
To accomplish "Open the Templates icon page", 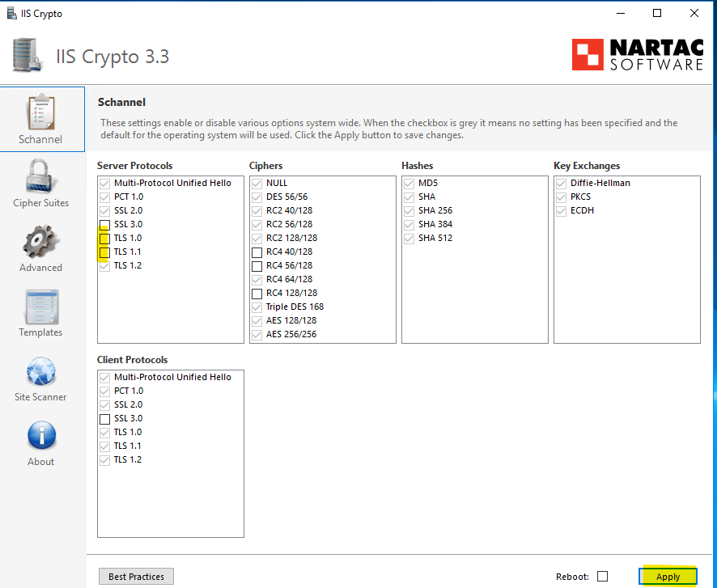I will (41, 307).
